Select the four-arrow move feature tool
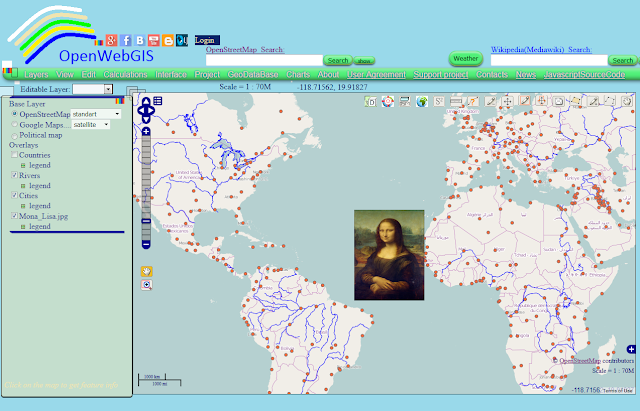The image size is (640, 411). (x=507, y=101)
